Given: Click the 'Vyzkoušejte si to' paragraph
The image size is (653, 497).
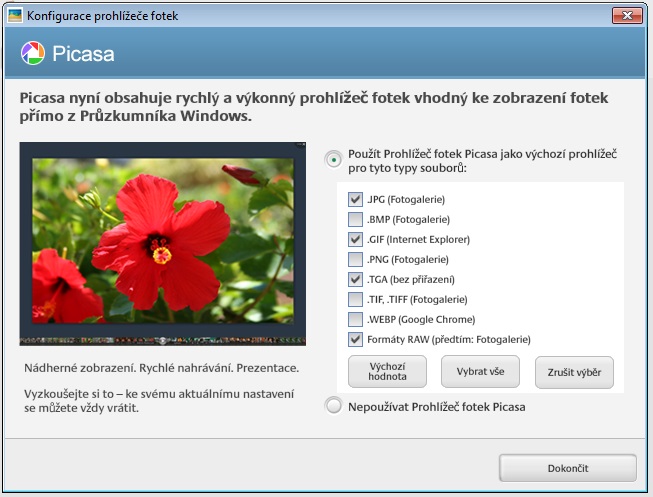Looking at the screenshot, I should (159, 400).
